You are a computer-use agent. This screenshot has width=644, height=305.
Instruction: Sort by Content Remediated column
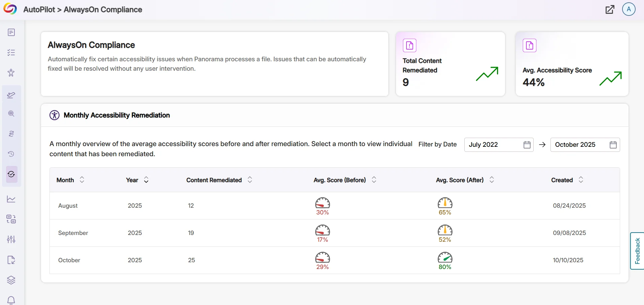tap(250, 180)
